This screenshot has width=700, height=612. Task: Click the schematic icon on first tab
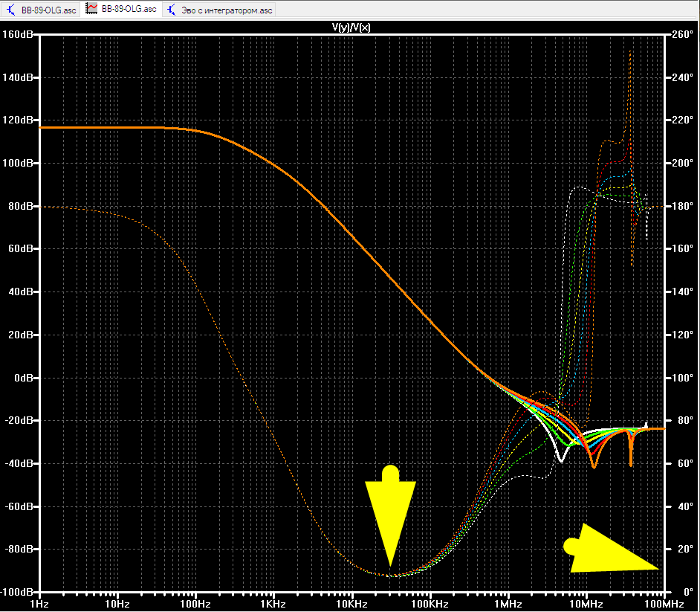click(11, 10)
